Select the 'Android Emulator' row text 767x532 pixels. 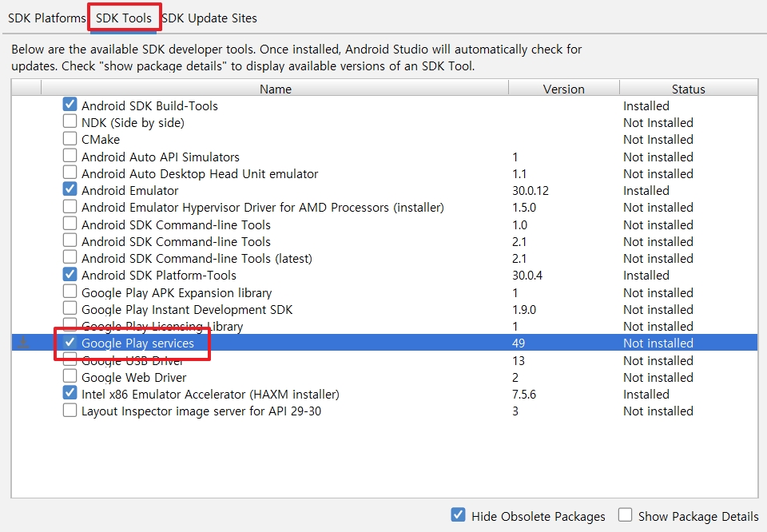[129, 191]
